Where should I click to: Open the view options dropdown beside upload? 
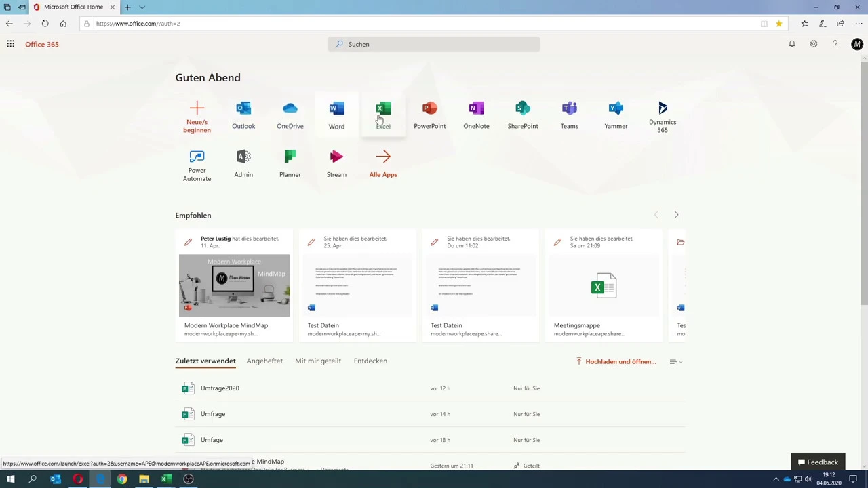coord(676,361)
